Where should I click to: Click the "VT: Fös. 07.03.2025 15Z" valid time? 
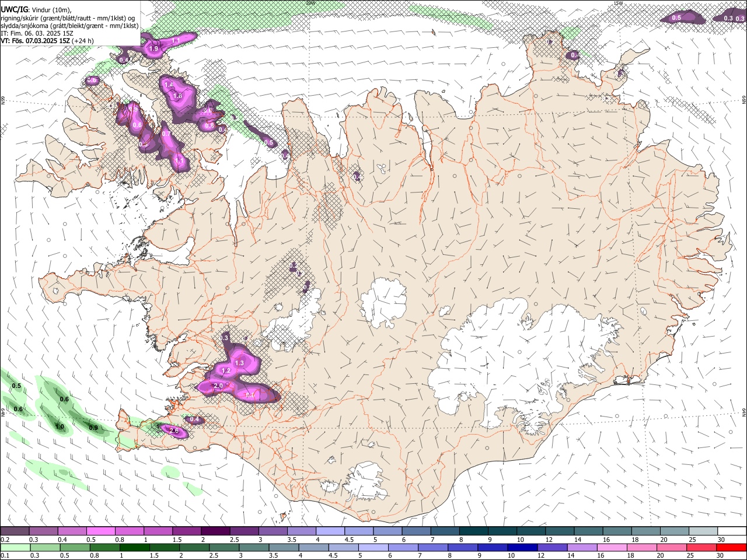[x=36, y=41]
